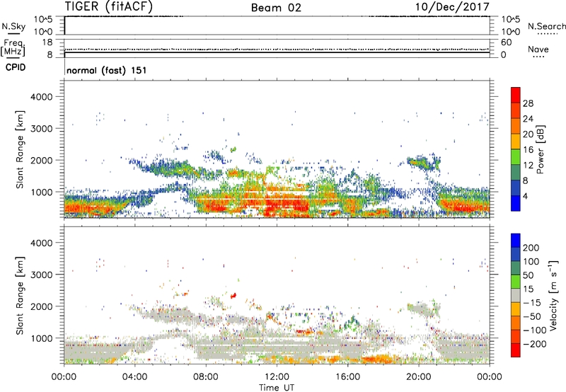The height and width of the screenshot is (392, 566).
Task: Click the "-50" label on Velocity colorbar
Action: pos(532,316)
